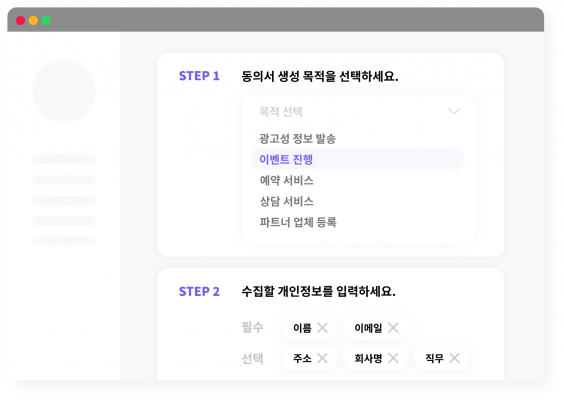This screenshot has height=400, width=564.
Task: Collapse the 목적 선택 dropdown chevron
Action: point(454,111)
